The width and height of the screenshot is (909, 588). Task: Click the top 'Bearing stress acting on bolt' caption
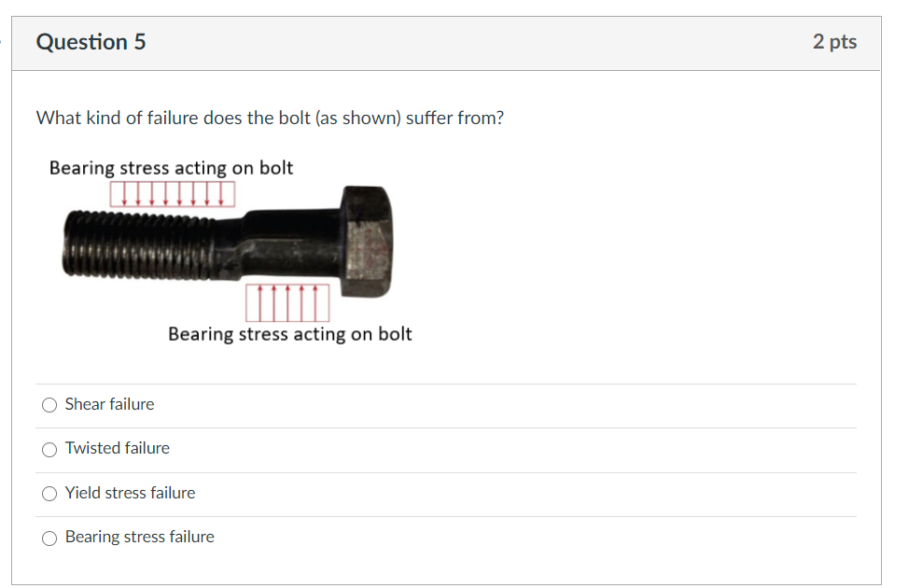point(171,168)
